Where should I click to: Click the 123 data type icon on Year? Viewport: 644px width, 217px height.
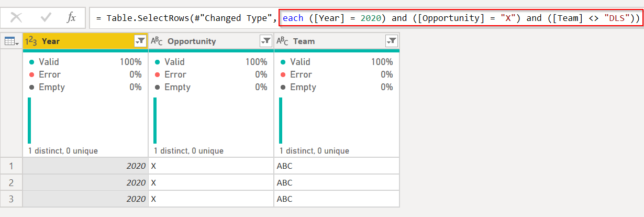tap(31, 41)
